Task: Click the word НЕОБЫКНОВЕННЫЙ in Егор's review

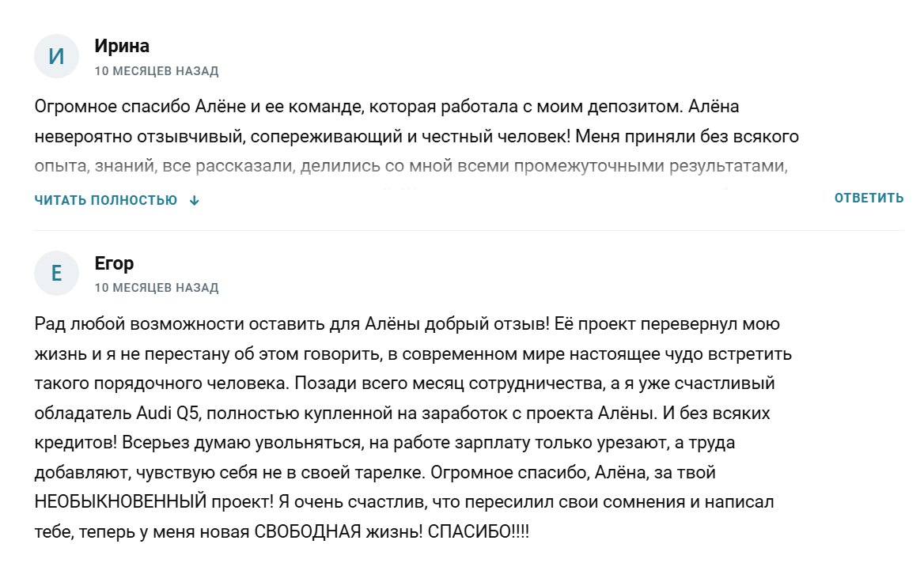Action: pyautogui.click(x=121, y=501)
